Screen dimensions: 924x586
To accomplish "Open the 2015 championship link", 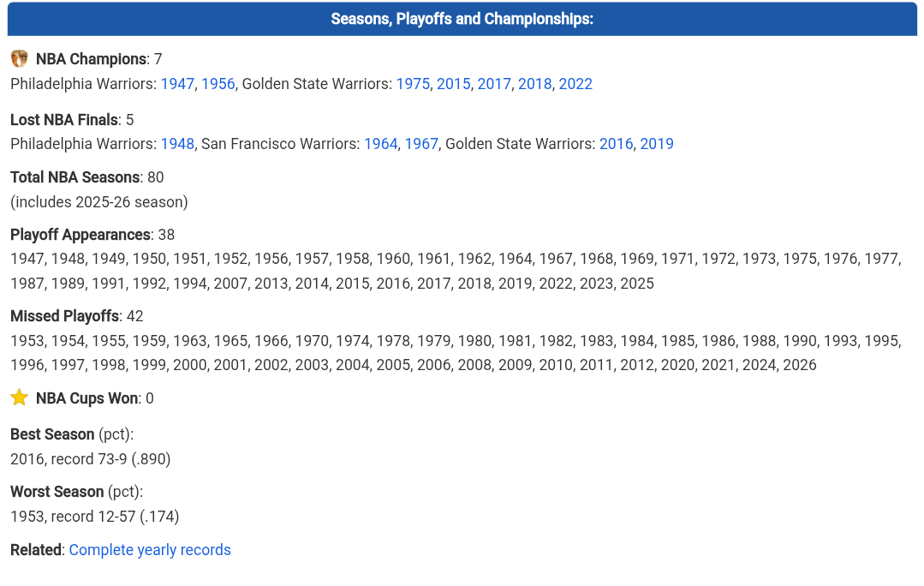I will (x=454, y=84).
